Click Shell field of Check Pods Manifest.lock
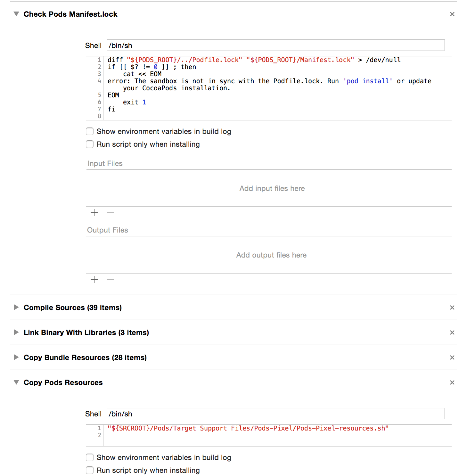Viewport: 467px width, 476px height. pyautogui.click(x=275, y=45)
